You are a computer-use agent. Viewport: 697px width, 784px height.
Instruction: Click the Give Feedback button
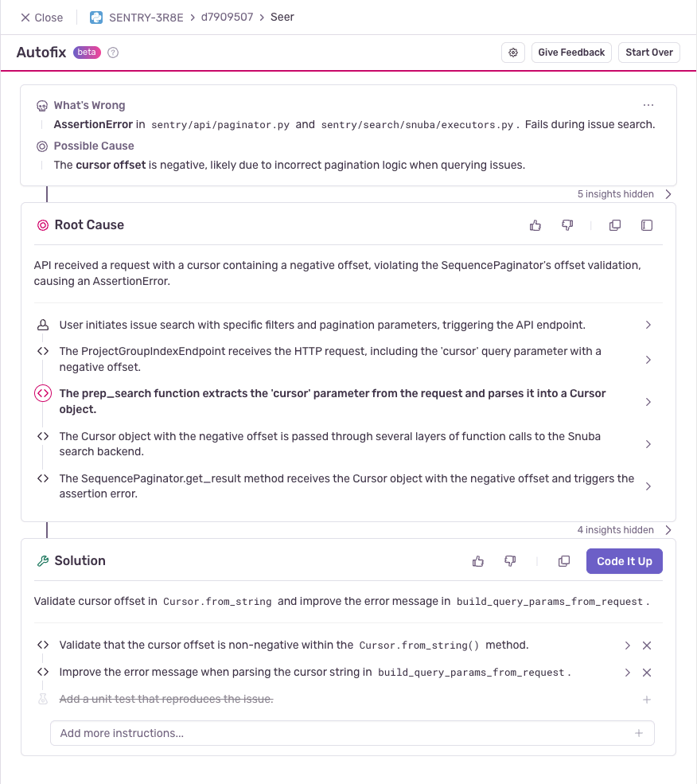[x=571, y=53]
